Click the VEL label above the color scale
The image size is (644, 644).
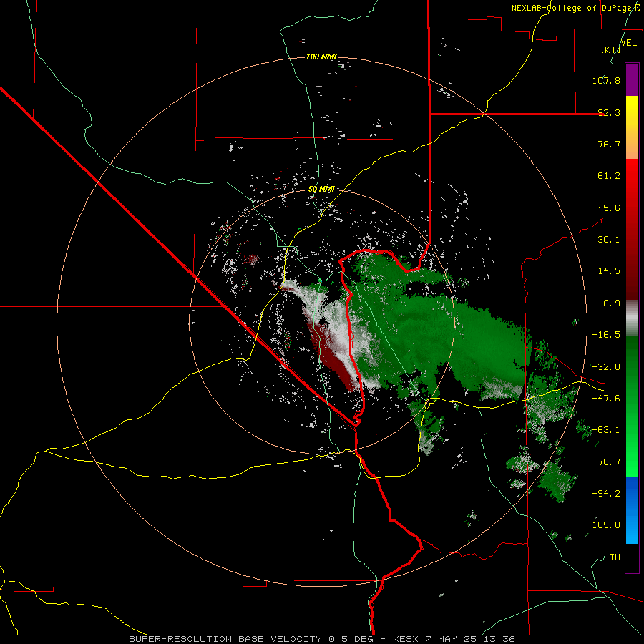point(628,43)
